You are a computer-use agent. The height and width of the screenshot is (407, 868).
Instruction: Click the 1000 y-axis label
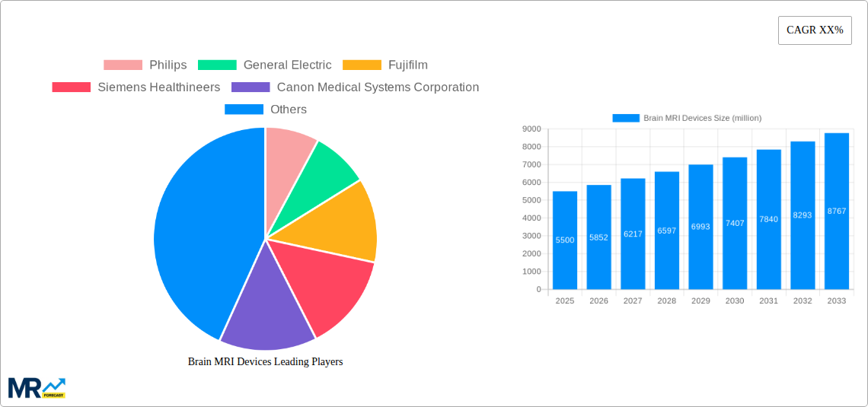pos(531,272)
